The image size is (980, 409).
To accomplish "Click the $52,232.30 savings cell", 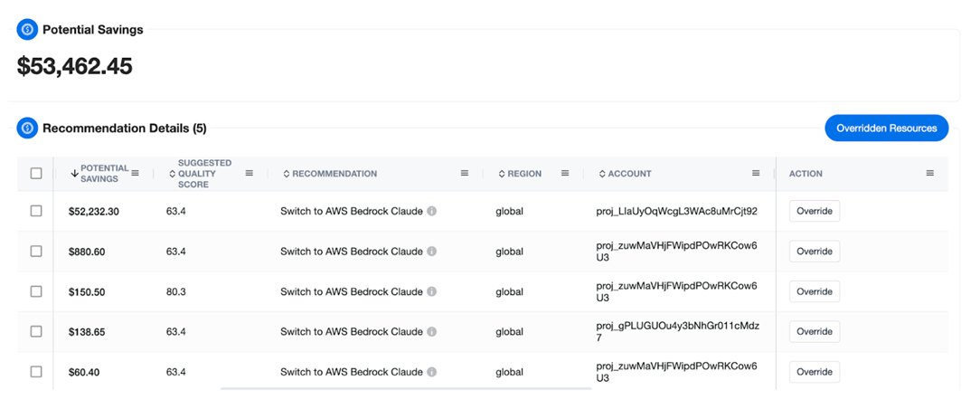I will pos(94,212).
